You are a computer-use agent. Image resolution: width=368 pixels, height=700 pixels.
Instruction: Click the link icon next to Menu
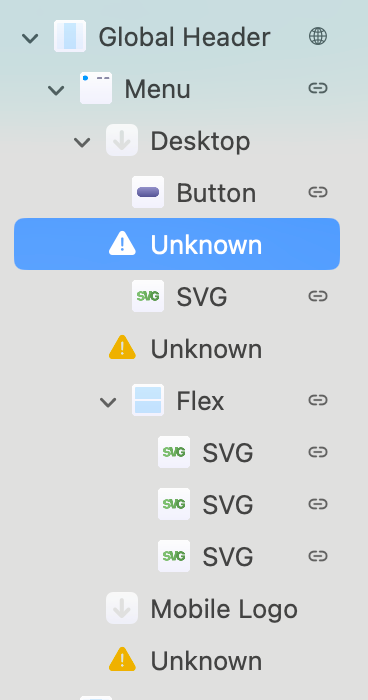point(318,88)
